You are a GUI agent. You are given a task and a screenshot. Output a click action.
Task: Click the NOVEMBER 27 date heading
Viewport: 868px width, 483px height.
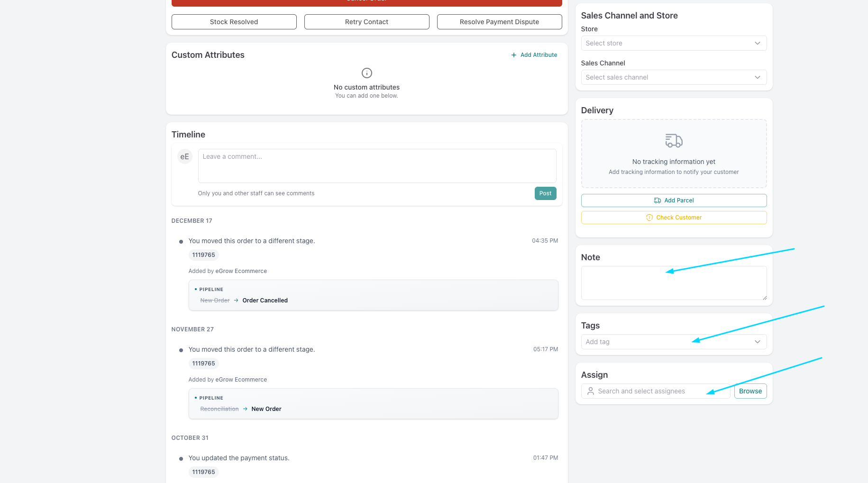coord(192,329)
